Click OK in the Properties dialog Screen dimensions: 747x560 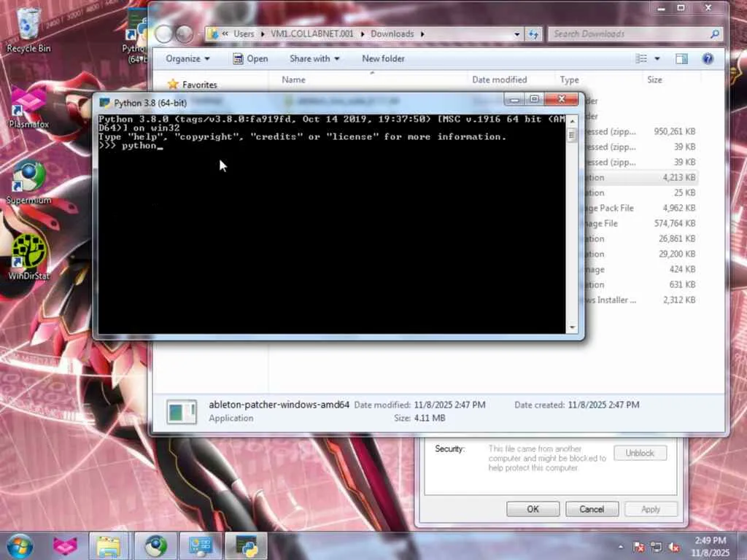[533, 509]
